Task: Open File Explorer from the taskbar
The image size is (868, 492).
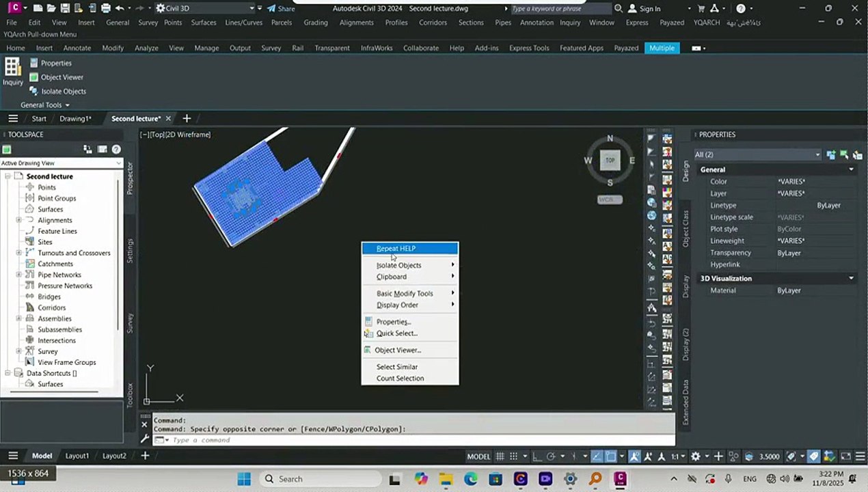Action: pos(445,479)
